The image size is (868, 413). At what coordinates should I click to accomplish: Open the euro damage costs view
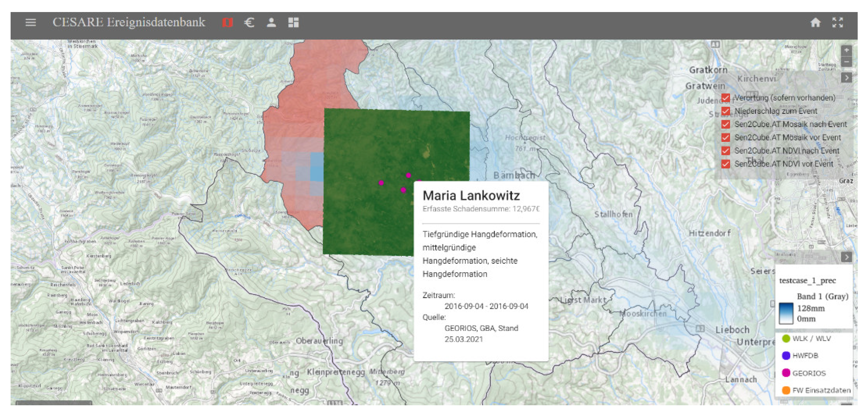(x=249, y=23)
